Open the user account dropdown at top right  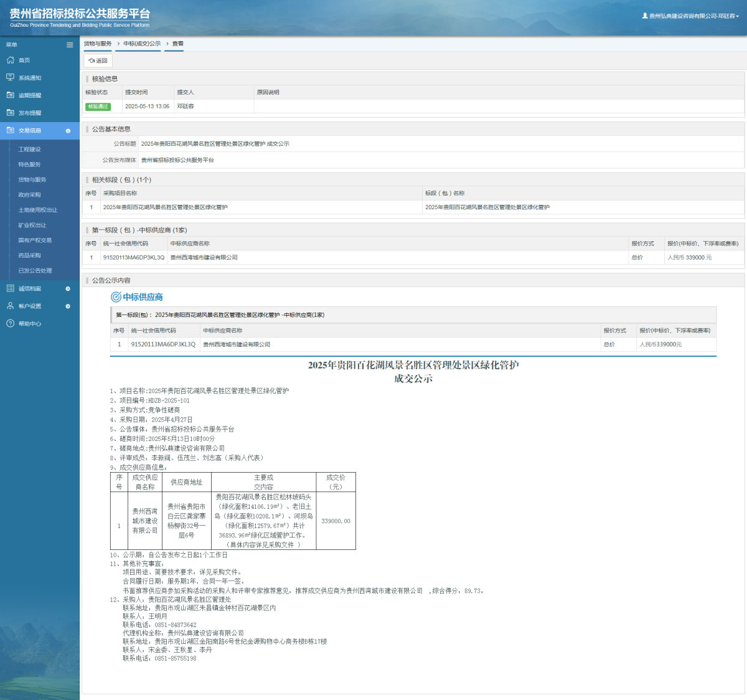coord(691,16)
